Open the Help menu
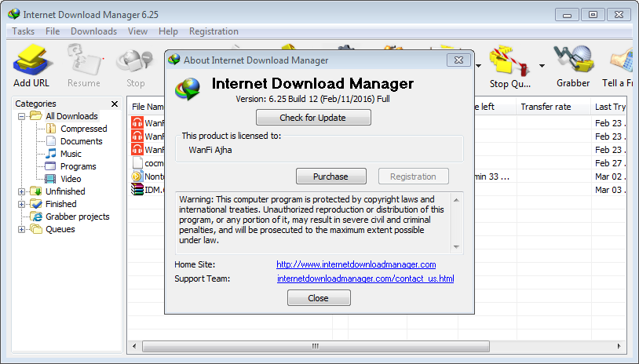The width and height of the screenshot is (639, 364). (x=168, y=31)
